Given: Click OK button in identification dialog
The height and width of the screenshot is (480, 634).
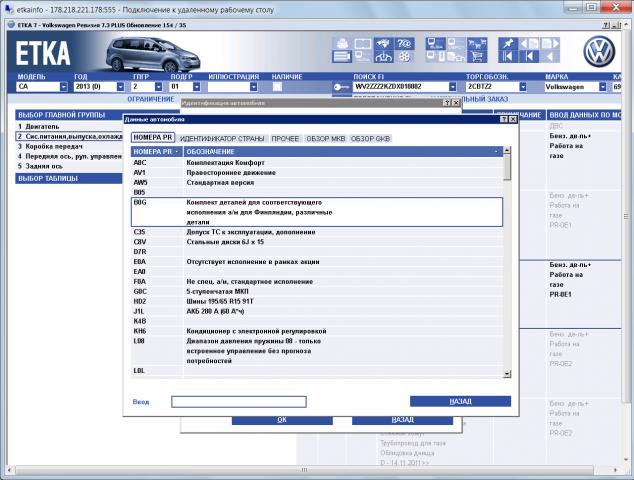Looking at the screenshot, I should pyautogui.click(x=282, y=420).
